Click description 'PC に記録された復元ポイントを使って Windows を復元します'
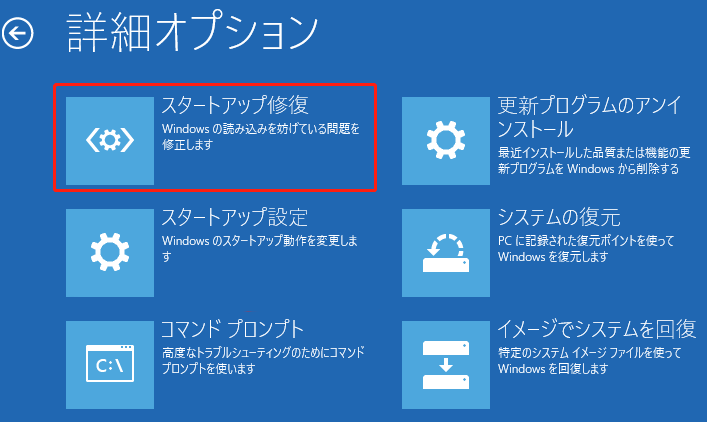Viewport: 707px width, 422px height. [586, 248]
